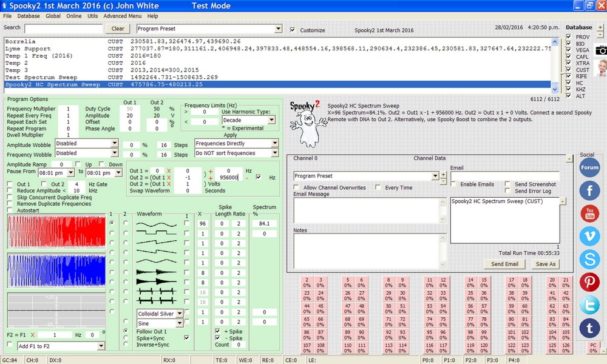Image resolution: width=607 pixels, height=364 pixels.
Task: Open the Skype social icon
Action: (x=589, y=259)
